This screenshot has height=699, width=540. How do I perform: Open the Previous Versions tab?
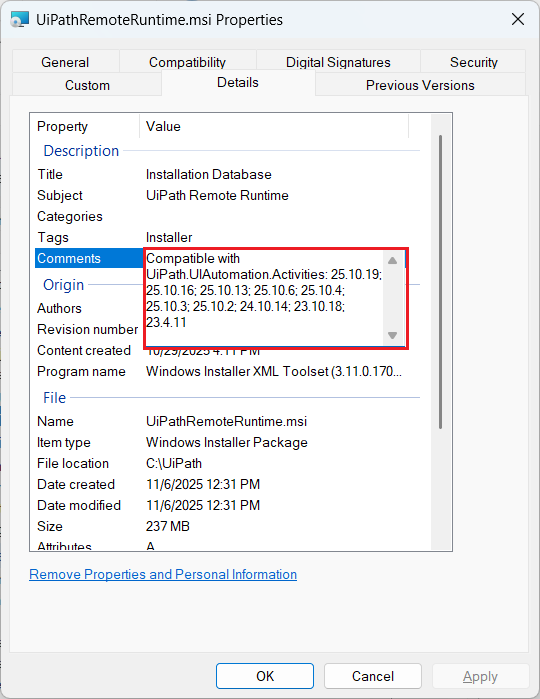pyautogui.click(x=420, y=85)
